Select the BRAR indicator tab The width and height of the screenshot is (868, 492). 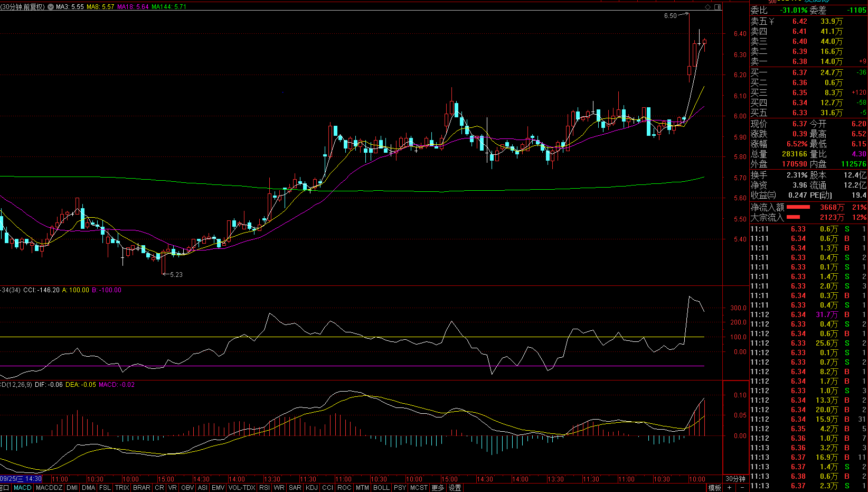[141, 488]
